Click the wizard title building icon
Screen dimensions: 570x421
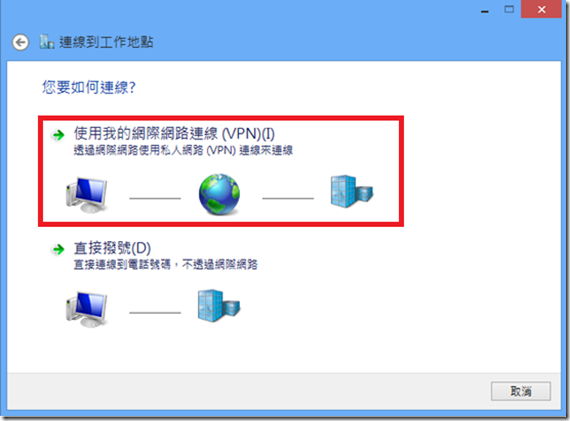point(47,42)
